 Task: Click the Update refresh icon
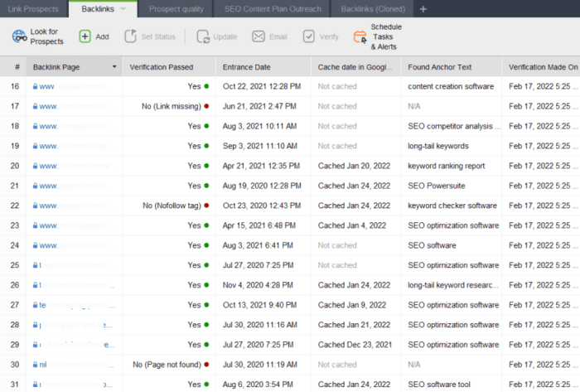(202, 36)
